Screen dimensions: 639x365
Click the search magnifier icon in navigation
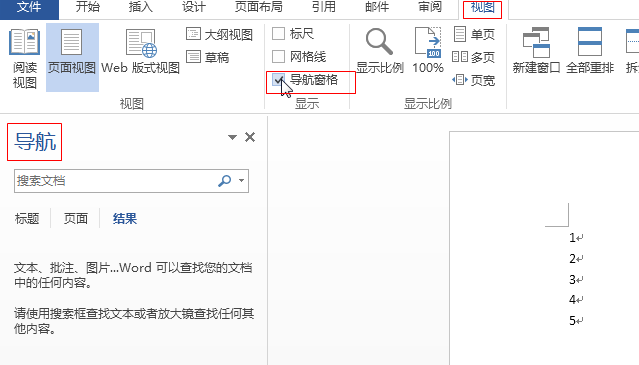(x=225, y=181)
